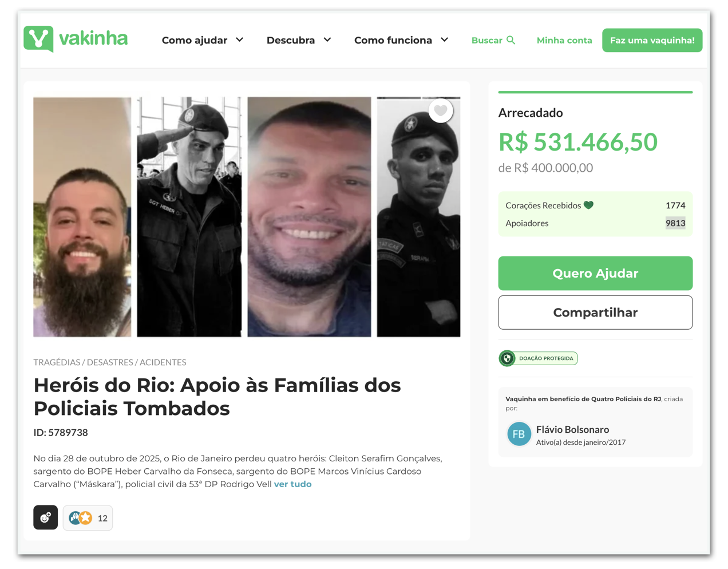Expand the Descubra menu chevron
Screen dimensions: 728x569
coord(327,40)
